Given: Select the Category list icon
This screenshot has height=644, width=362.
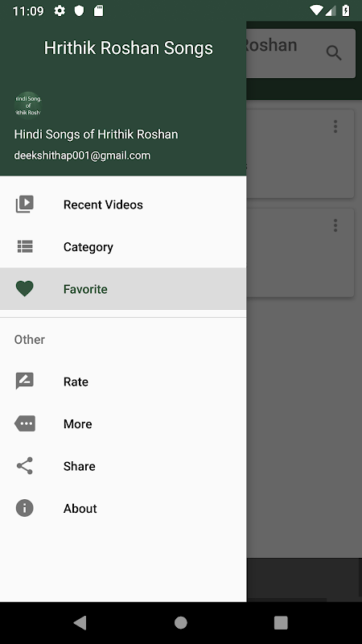Looking at the screenshot, I should coord(25,246).
